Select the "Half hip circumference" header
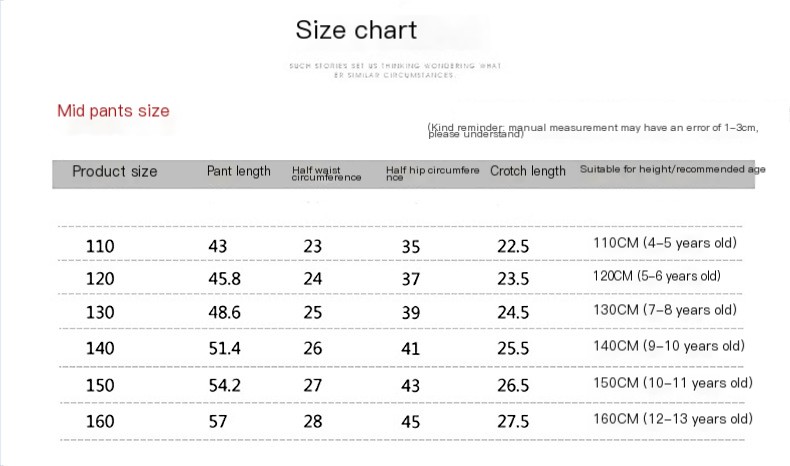 point(433,174)
